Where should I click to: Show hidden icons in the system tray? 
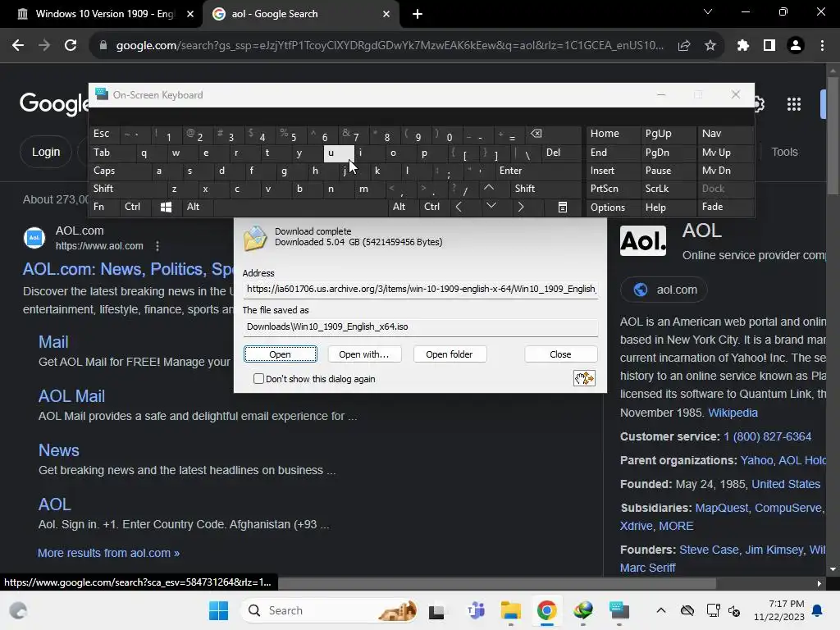(x=661, y=610)
